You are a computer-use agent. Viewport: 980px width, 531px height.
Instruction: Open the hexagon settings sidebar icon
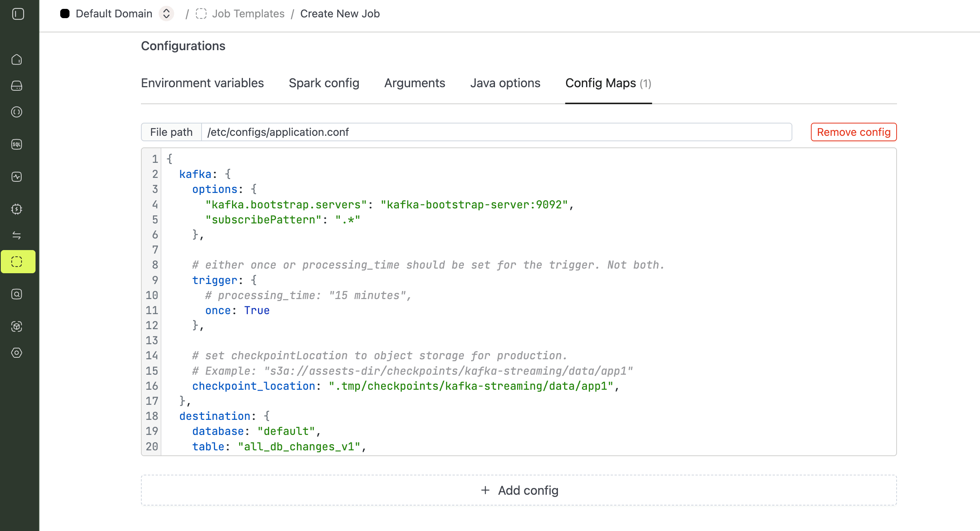pos(17,353)
